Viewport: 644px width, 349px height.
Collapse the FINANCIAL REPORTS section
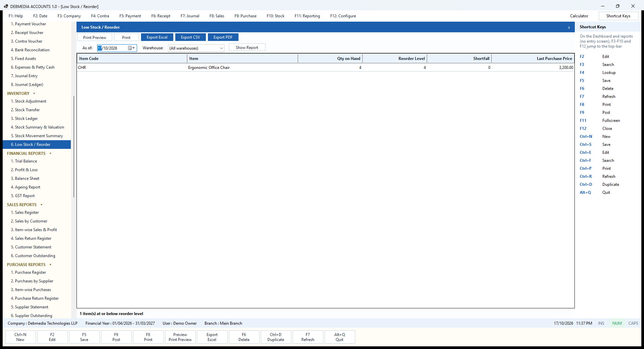(x=51, y=154)
